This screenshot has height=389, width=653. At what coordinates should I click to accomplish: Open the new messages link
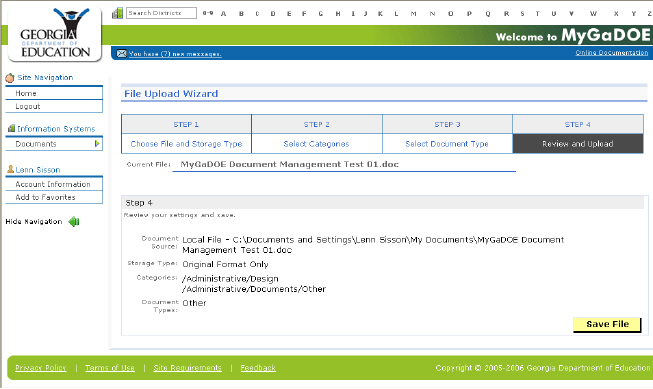pyautogui.click(x=175, y=54)
